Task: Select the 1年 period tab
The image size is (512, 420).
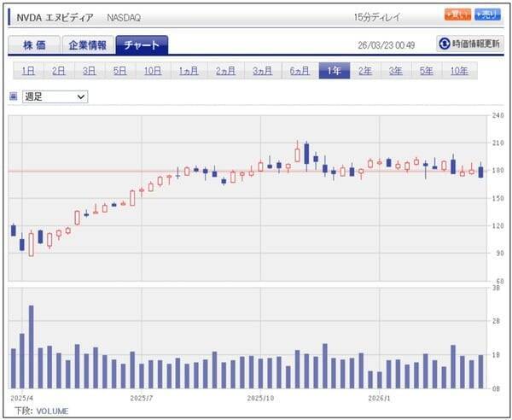Action: tap(335, 71)
